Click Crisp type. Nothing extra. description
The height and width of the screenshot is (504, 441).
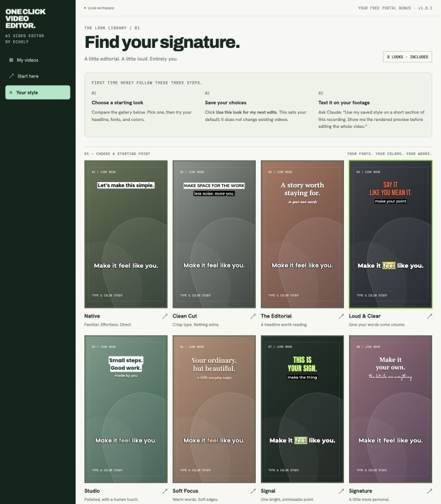pos(196,324)
